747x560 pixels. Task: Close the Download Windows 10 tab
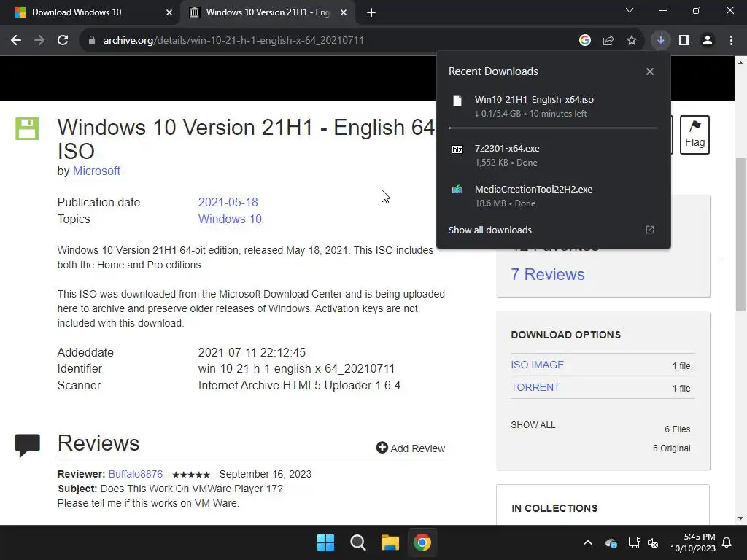(169, 13)
